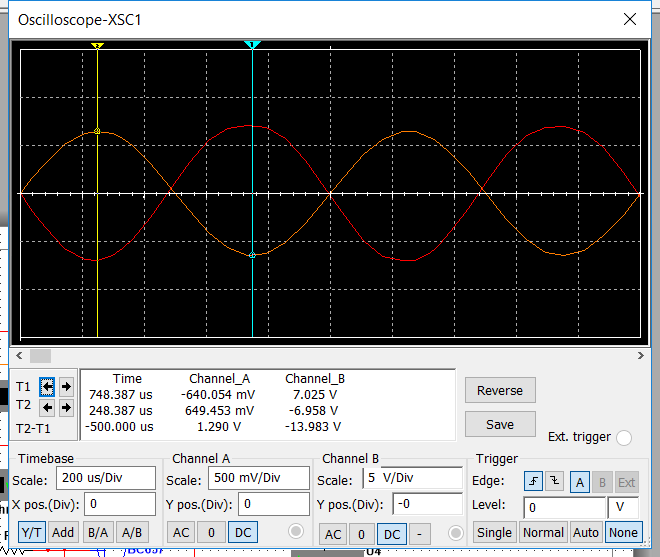Switch trigger mode to Auto
Screen dimensions: 660x557
pos(586,533)
